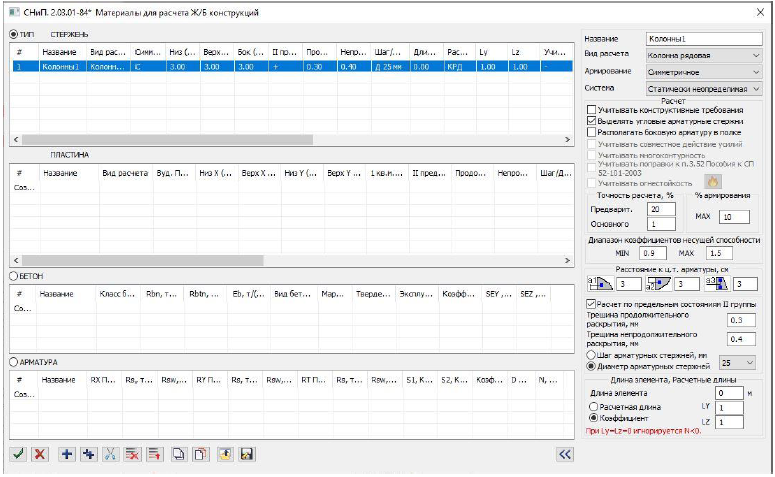Click left arrow of СТЕРЖЕНЬ table scrollbar
Image resolution: width=775 pixels, height=477 pixels.
16,140
